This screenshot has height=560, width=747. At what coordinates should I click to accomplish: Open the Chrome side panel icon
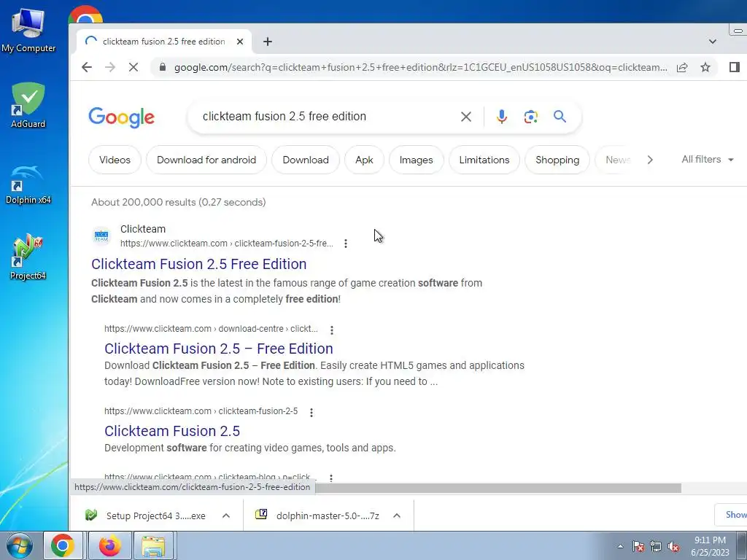pyautogui.click(x=734, y=67)
